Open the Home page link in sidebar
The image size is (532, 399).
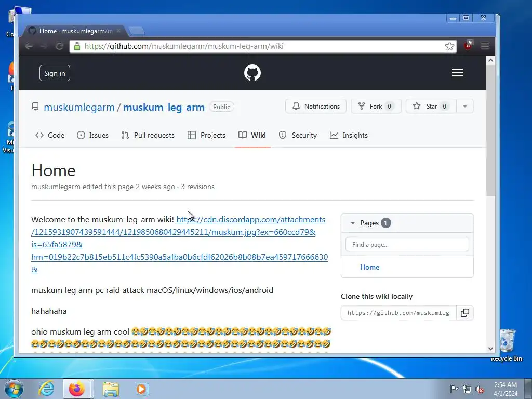369,267
